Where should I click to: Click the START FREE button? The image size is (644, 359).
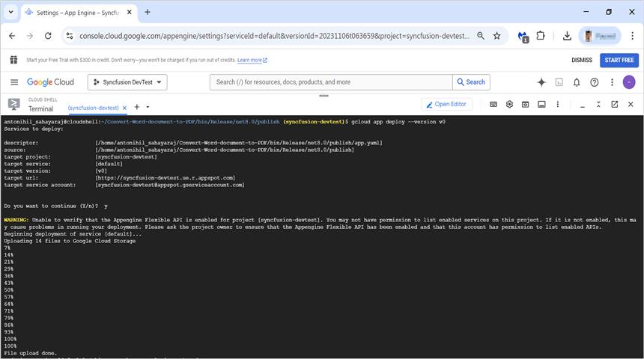[x=619, y=60]
